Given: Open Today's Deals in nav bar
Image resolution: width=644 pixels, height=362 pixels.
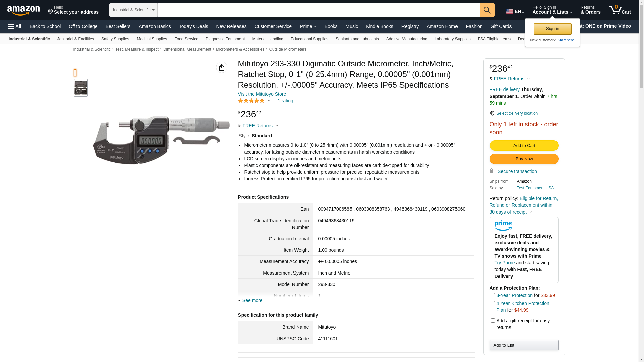Looking at the screenshot, I should (x=194, y=26).
